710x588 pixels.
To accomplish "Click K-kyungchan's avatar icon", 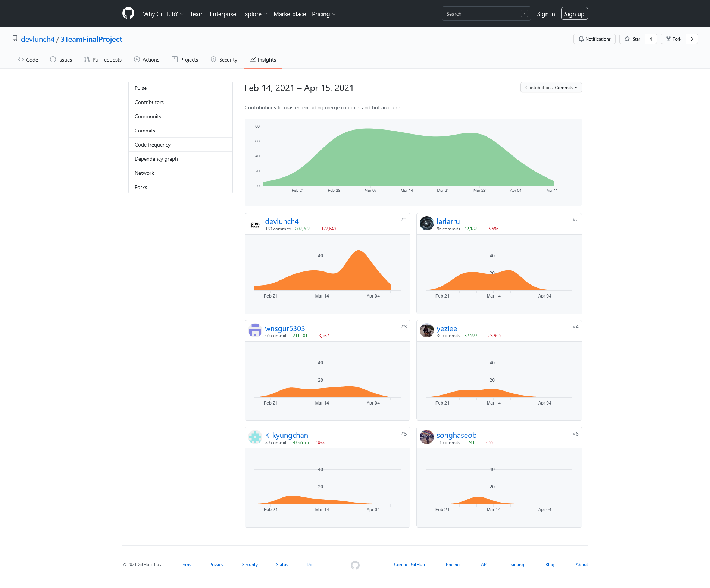I will pyautogui.click(x=255, y=437).
